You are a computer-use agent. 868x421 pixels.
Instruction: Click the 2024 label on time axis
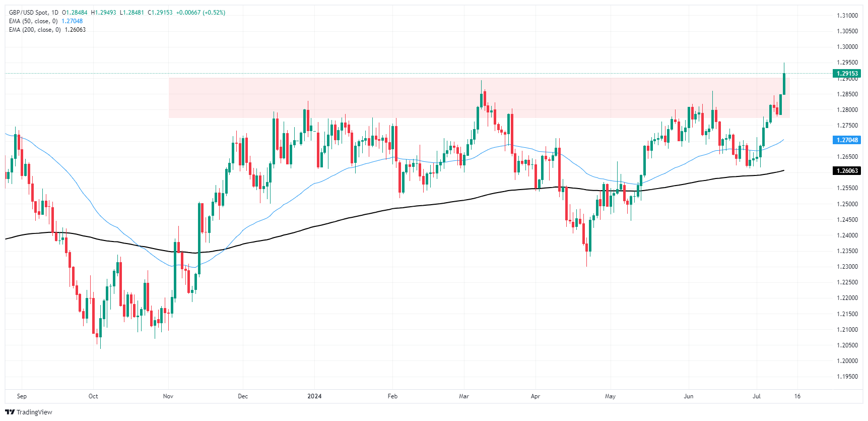pos(314,396)
